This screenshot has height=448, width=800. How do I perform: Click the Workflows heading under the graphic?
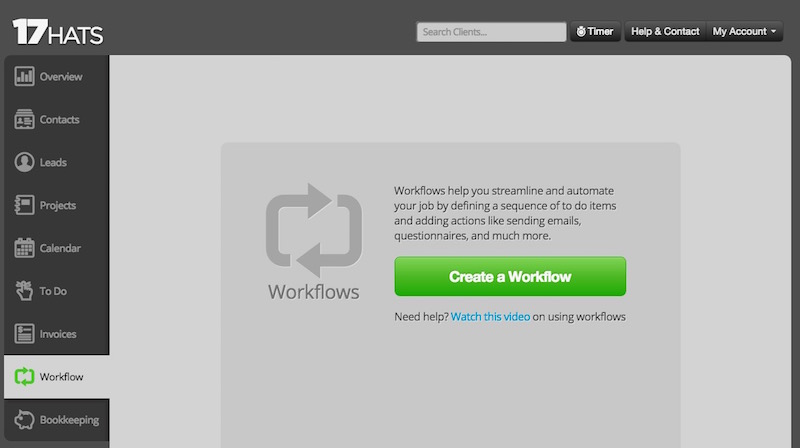[314, 292]
